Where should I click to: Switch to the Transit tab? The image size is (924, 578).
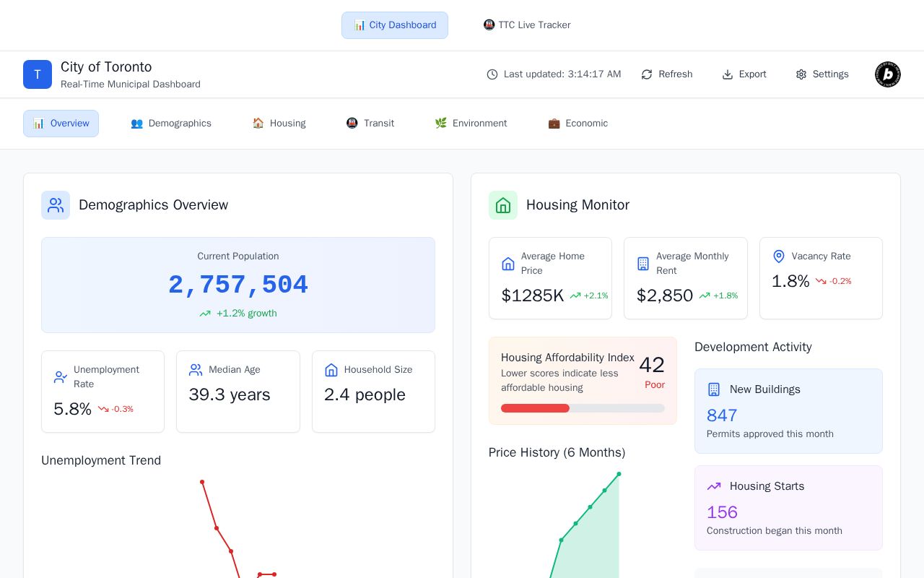click(370, 124)
